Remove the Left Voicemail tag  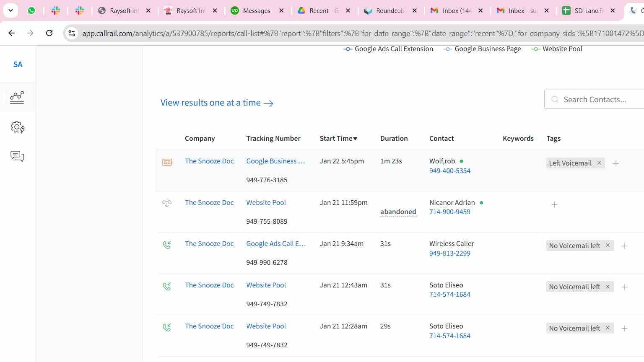point(599,163)
